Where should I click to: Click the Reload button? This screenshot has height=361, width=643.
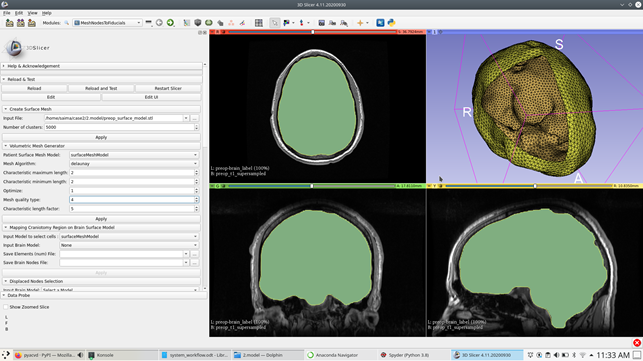click(x=34, y=88)
